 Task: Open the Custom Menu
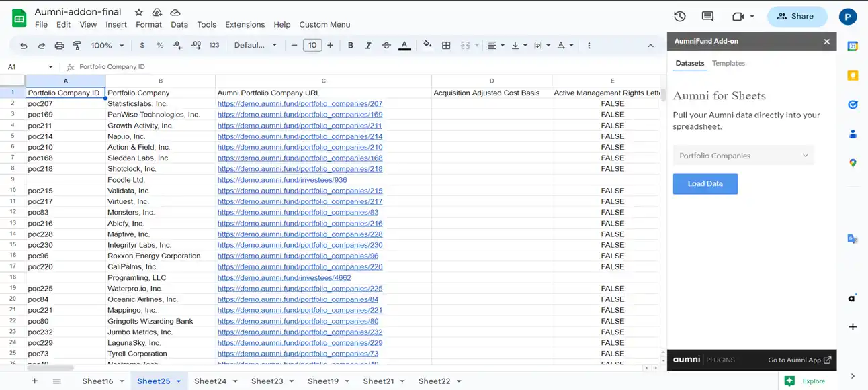point(324,25)
